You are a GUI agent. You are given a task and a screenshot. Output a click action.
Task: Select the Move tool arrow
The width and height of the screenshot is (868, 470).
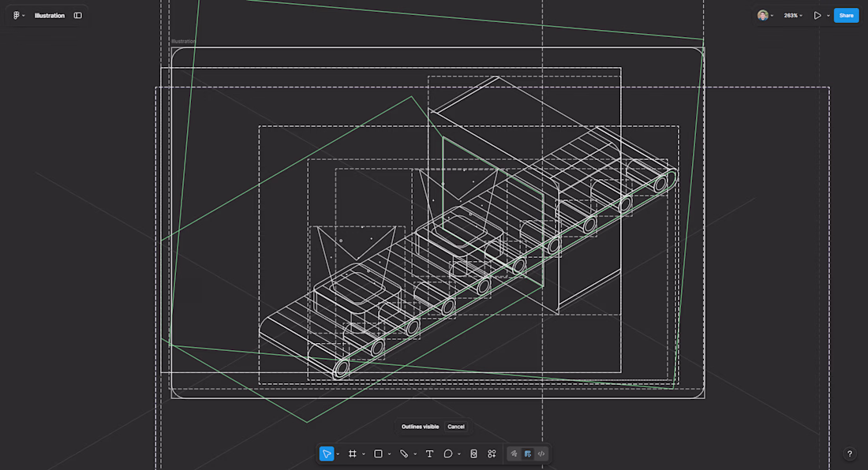pyautogui.click(x=327, y=454)
